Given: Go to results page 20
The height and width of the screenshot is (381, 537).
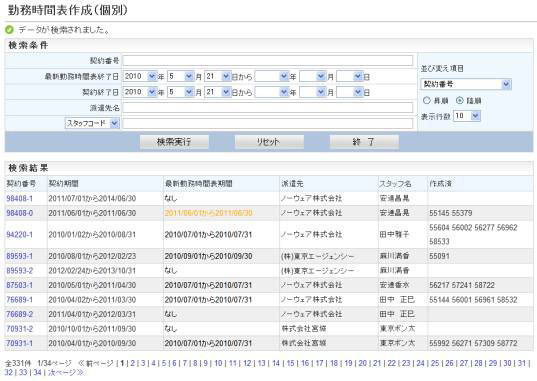Looking at the screenshot, I should point(363,363).
